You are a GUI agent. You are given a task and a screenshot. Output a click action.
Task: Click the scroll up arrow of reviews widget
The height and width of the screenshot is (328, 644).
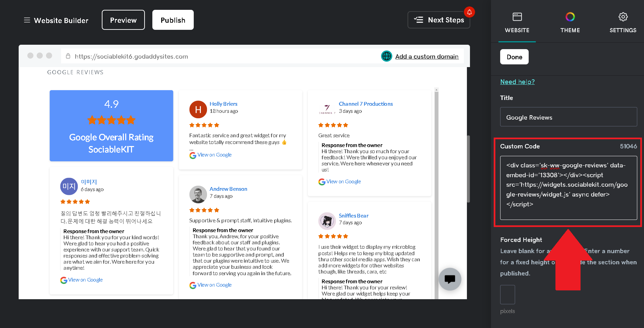[x=437, y=90]
